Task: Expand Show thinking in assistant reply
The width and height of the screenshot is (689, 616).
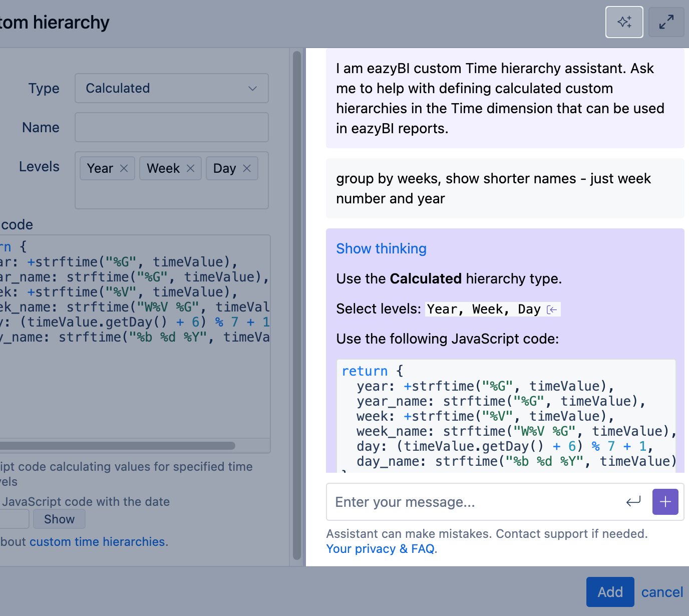Action: (x=381, y=248)
